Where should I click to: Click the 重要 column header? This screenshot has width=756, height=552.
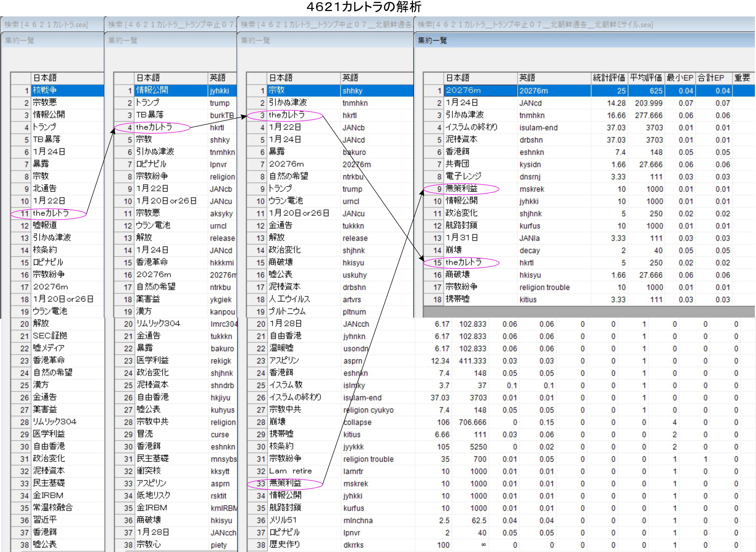742,78
